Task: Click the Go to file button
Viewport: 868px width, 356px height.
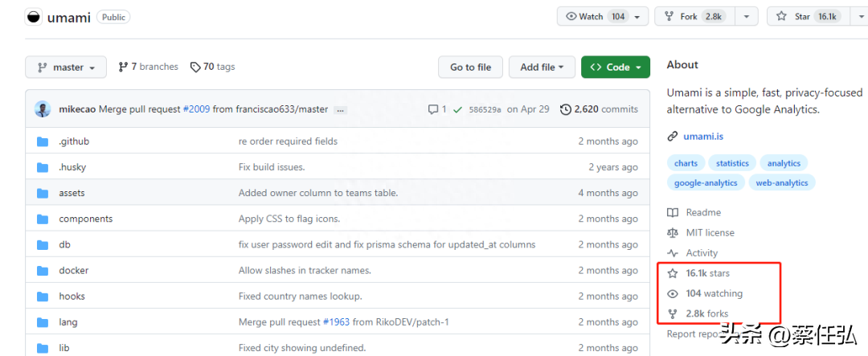Action: tap(470, 67)
